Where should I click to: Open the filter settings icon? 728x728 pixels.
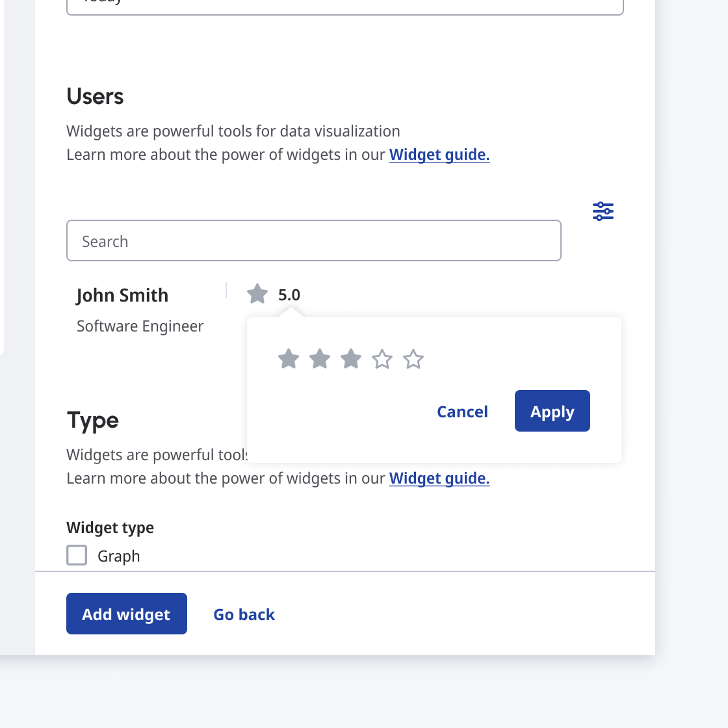tap(603, 211)
